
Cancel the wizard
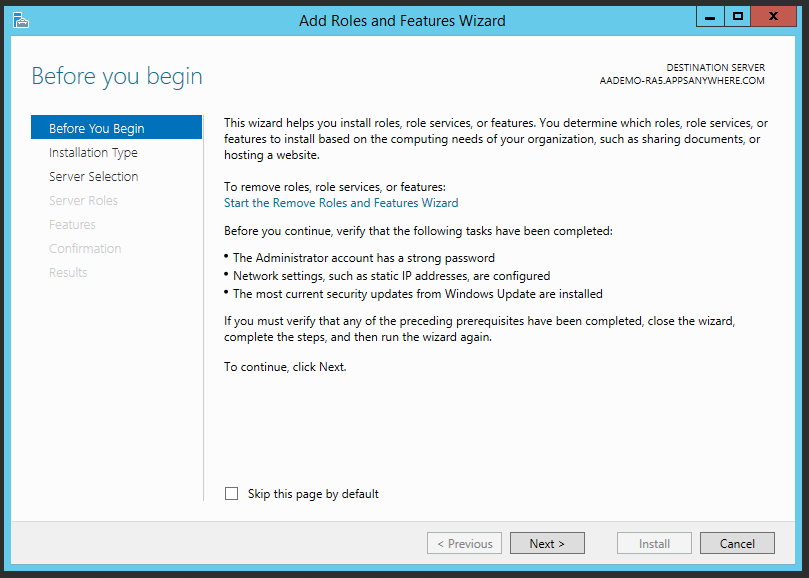[737, 544]
